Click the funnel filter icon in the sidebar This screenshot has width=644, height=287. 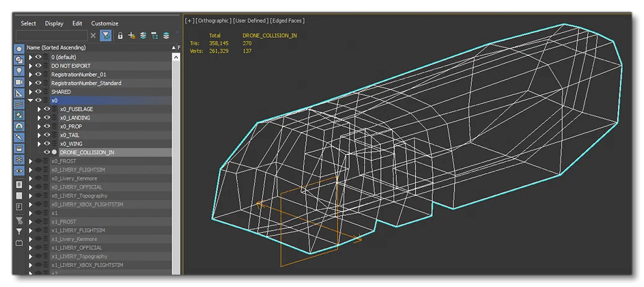[19, 231]
